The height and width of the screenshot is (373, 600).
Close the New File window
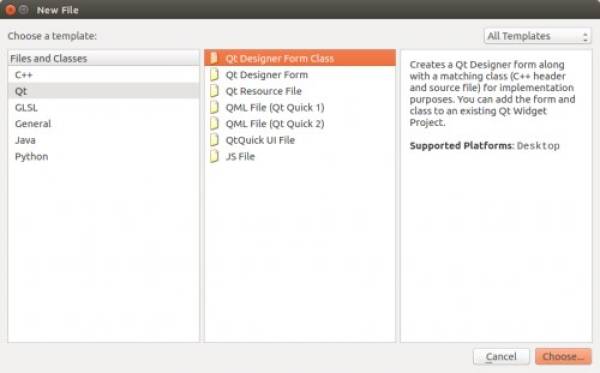tap(10, 10)
